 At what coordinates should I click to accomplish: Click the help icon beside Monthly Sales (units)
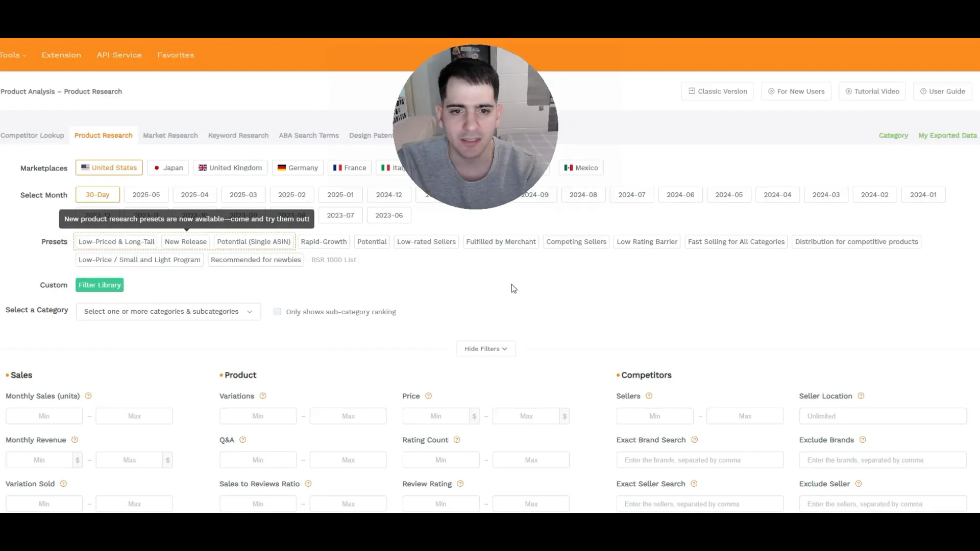(88, 396)
